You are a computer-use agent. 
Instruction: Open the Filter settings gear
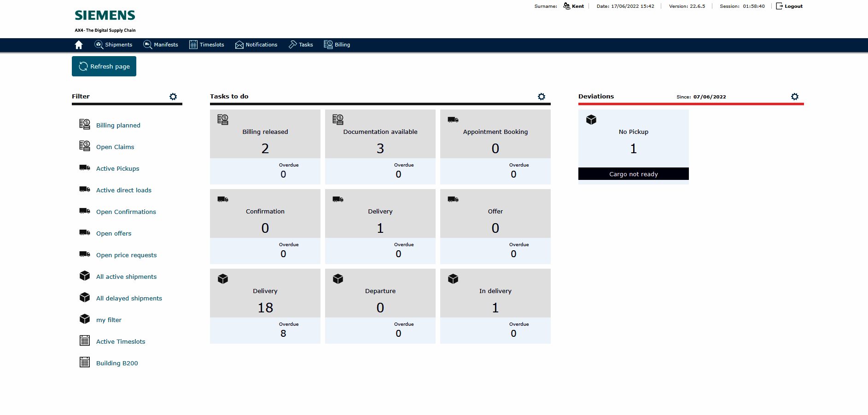coord(173,97)
